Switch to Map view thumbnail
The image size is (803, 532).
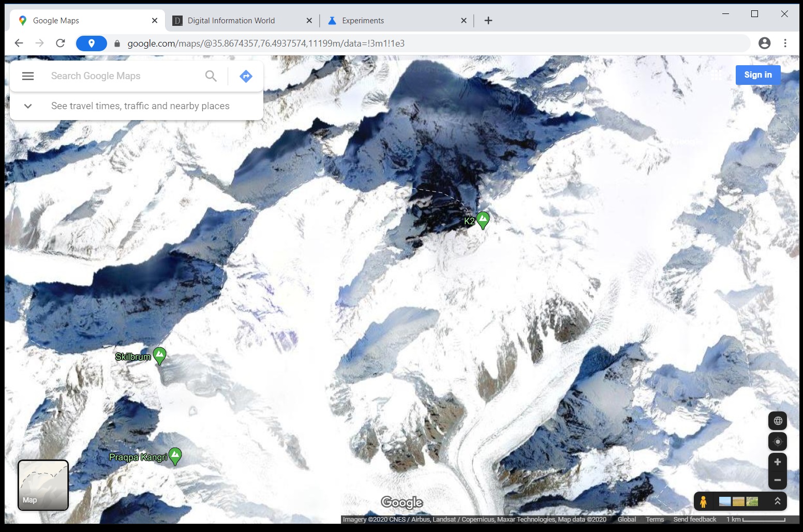[43, 485]
